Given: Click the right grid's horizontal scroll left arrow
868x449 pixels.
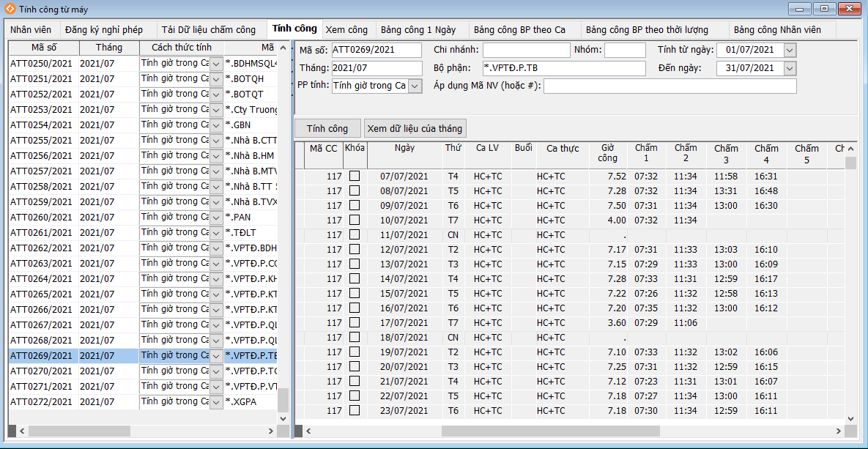Looking at the screenshot, I should 309,431.
